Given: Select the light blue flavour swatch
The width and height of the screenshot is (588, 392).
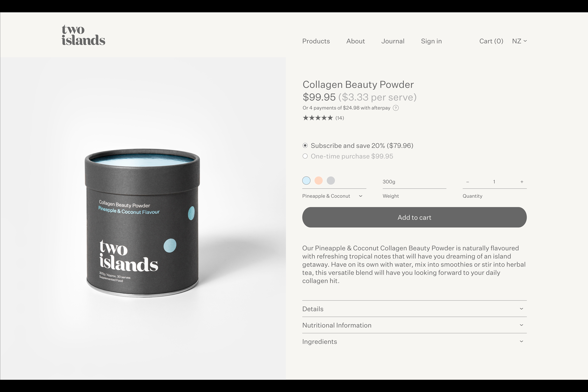Looking at the screenshot, I should (x=306, y=181).
